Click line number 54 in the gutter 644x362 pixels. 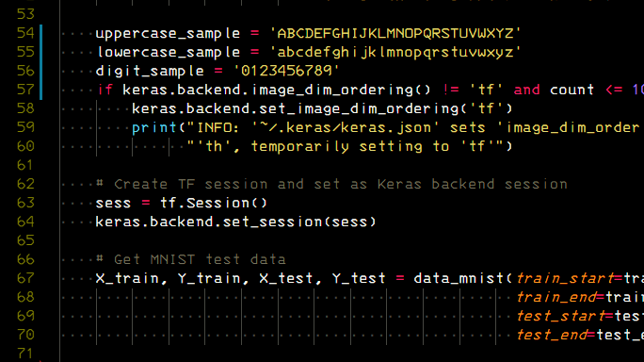pos(25,33)
